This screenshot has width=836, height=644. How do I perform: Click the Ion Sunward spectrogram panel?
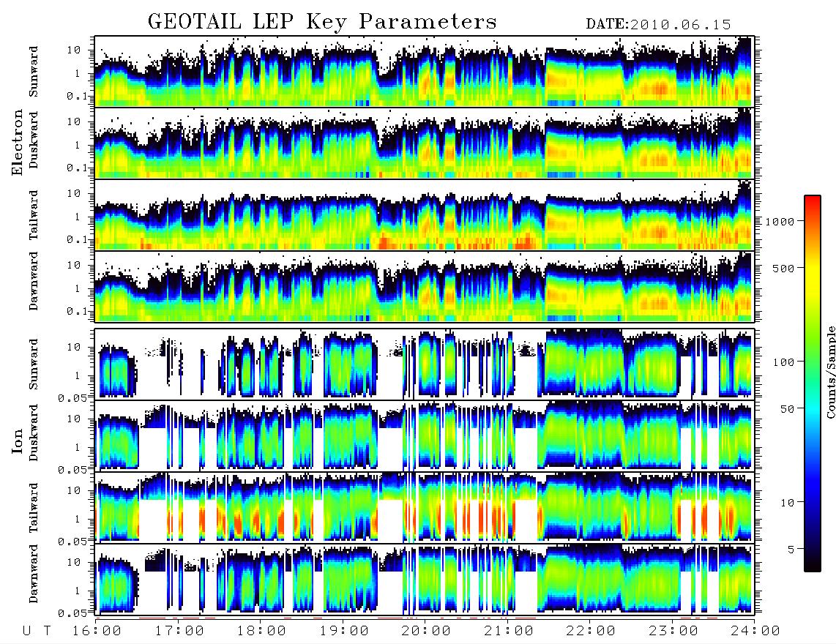(x=425, y=364)
